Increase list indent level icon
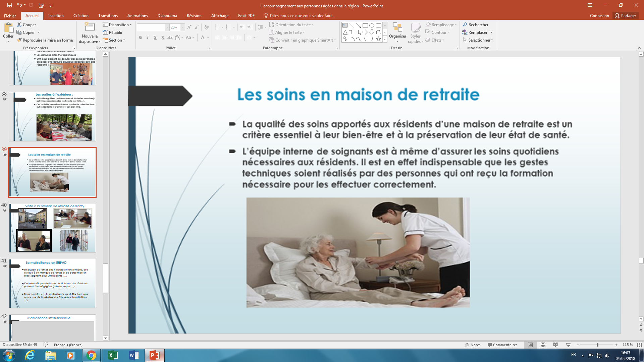This screenshot has height=362, width=644. [x=250, y=27]
